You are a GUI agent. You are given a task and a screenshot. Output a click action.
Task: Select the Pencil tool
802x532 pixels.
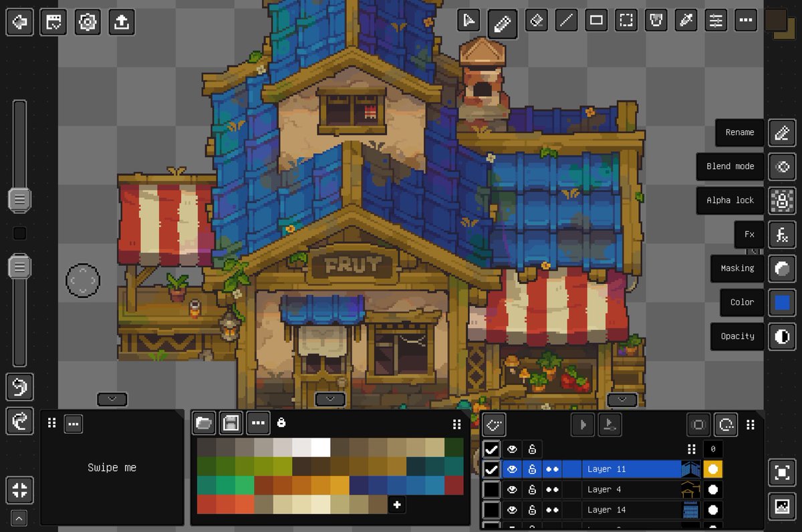click(504, 21)
